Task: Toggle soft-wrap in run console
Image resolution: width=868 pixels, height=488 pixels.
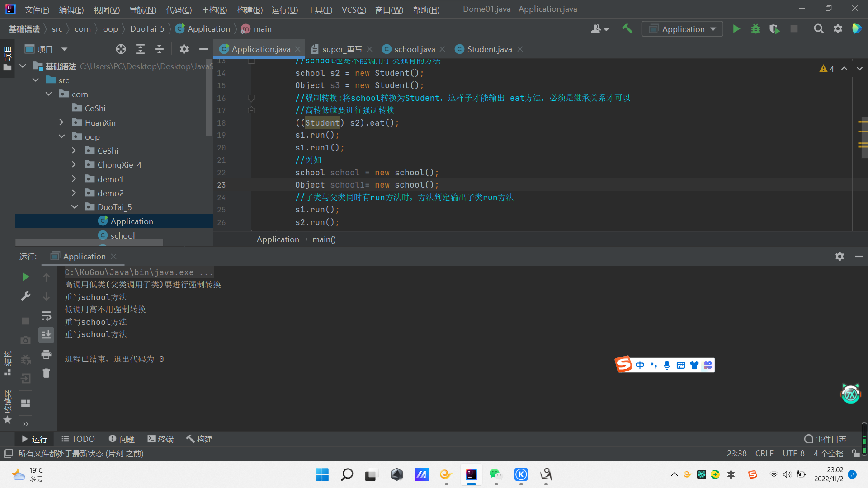Action: [46, 316]
